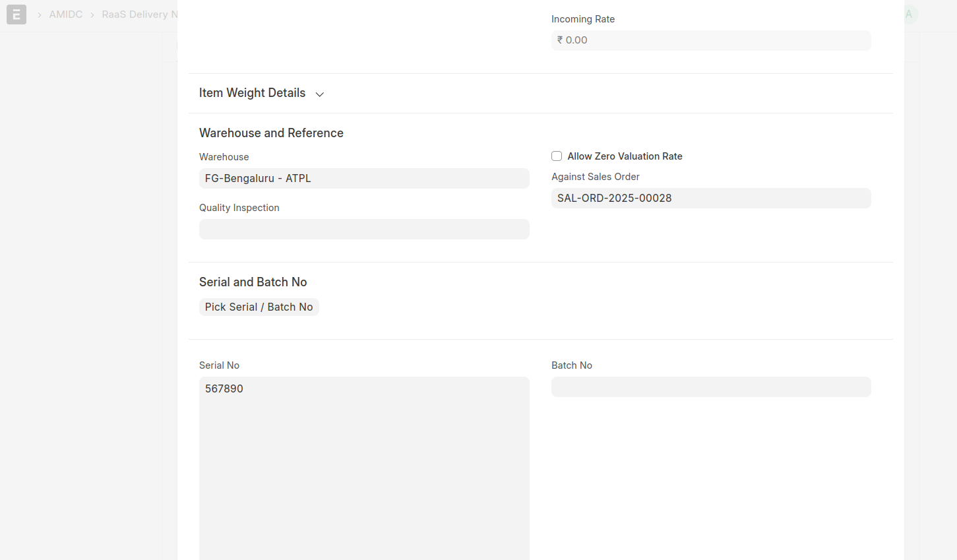
Task: Click the empty Quality Inspection field
Action: pyautogui.click(x=364, y=230)
